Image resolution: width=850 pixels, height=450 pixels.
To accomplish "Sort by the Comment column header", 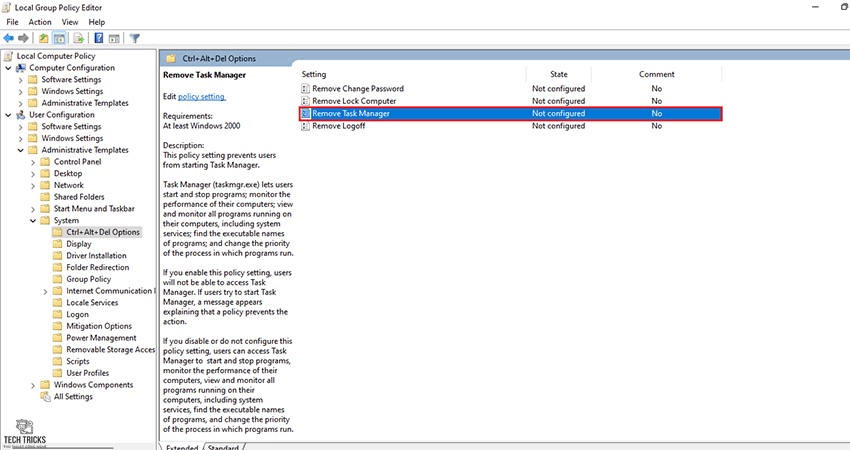I will tap(656, 74).
